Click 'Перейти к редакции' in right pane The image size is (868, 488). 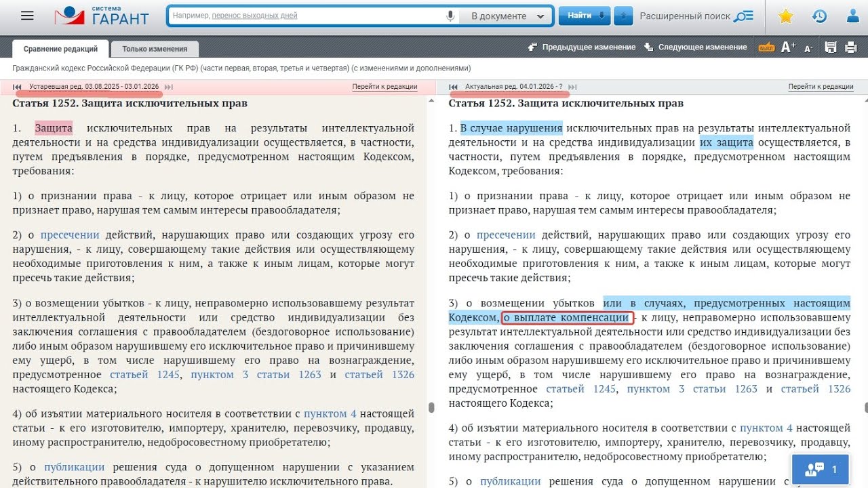tap(821, 87)
